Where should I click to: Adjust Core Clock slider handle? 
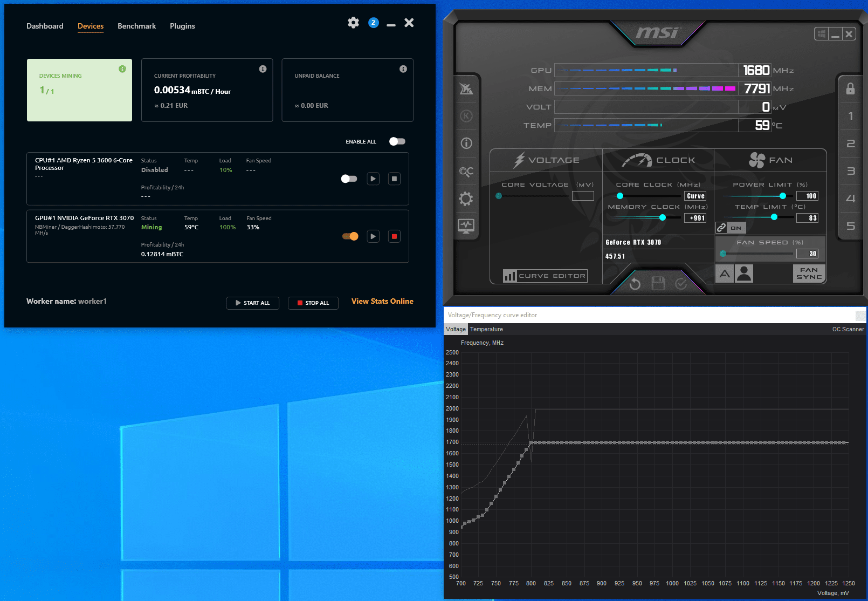click(x=620, y=196)
